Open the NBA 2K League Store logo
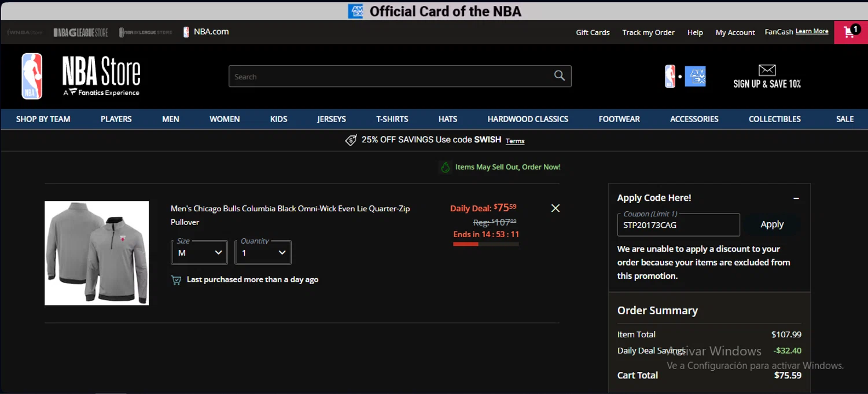Image resolution: width=868 pixels, height=394 pixels. pyautogui.click(x=146, y=32)
